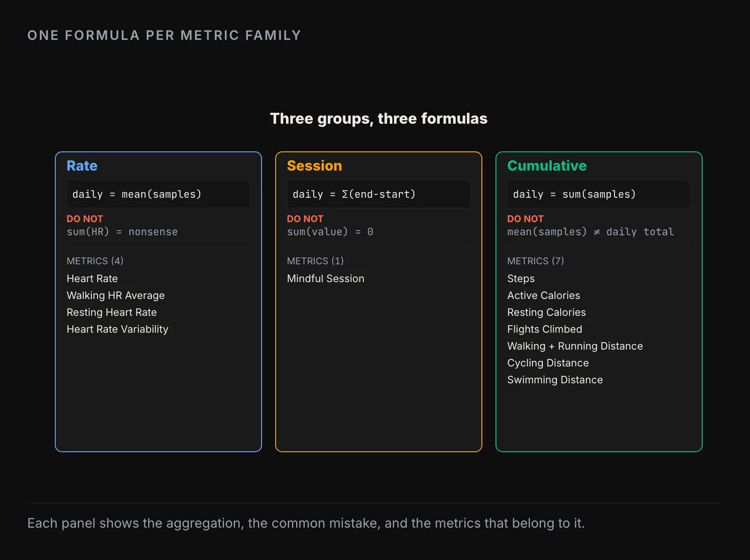Screen dimensions: 750x560
Task: Click Active Calories in Cumulative list
Action: 544,295
